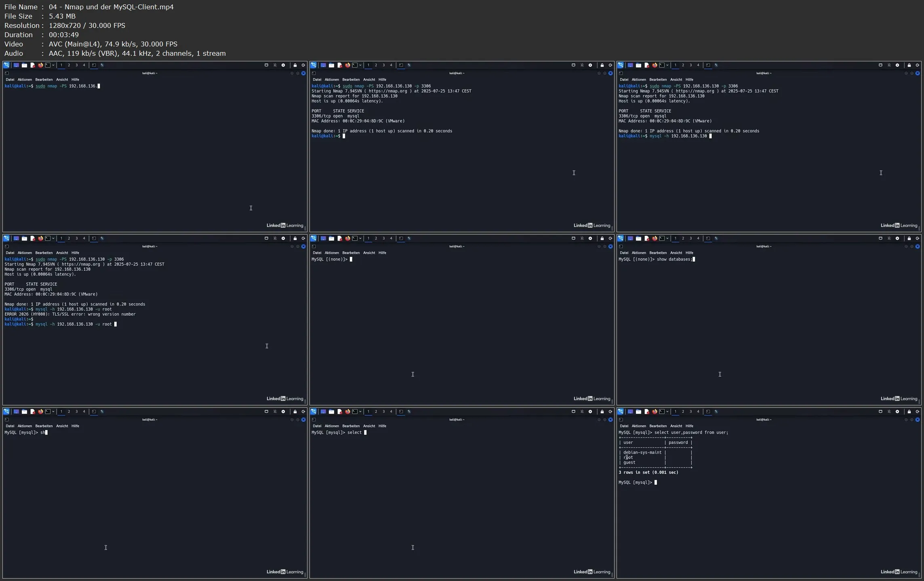924x581 pixels.
Task: Click terminal launcher icon in bottom-middle frame
Action: [x=355, y=411]
